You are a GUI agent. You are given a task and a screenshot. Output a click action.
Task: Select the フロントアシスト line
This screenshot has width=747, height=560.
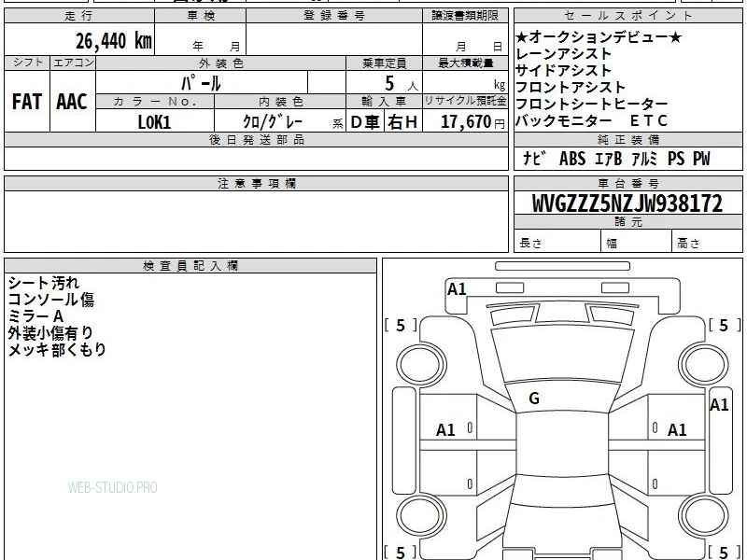click(571, 87)
